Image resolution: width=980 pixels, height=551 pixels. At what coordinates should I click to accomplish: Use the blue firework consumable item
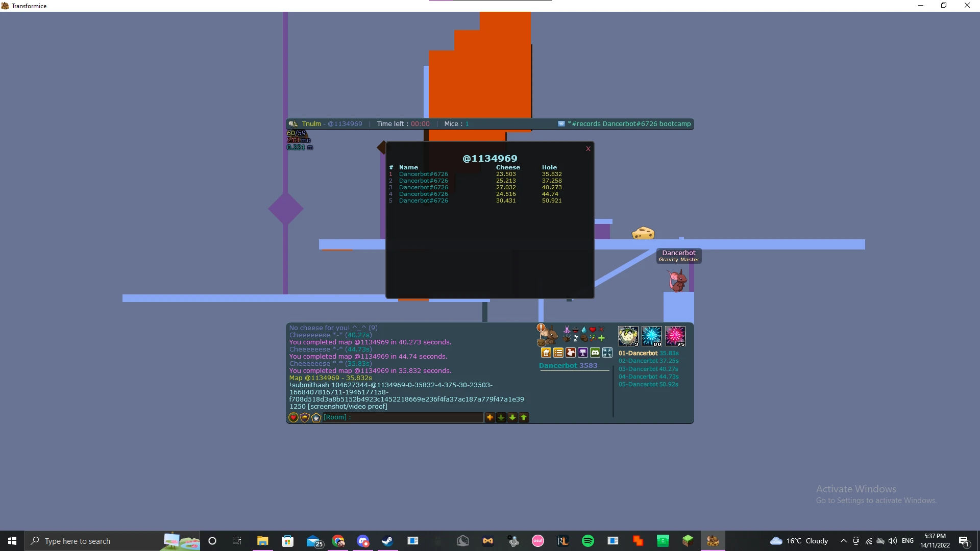click(652, 336)
